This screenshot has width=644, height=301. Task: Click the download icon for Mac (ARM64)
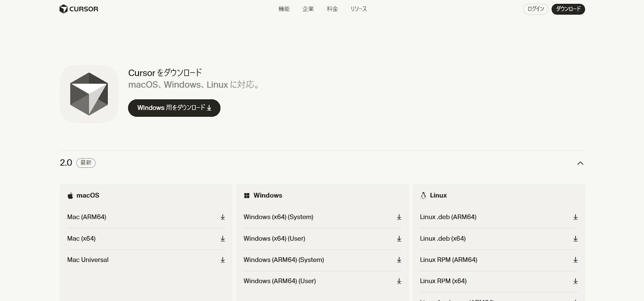(x=223, y=217)
